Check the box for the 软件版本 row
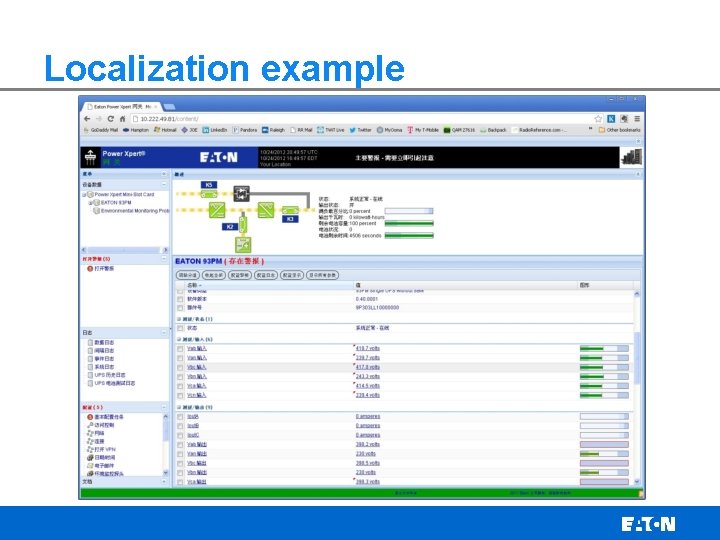 180,299
